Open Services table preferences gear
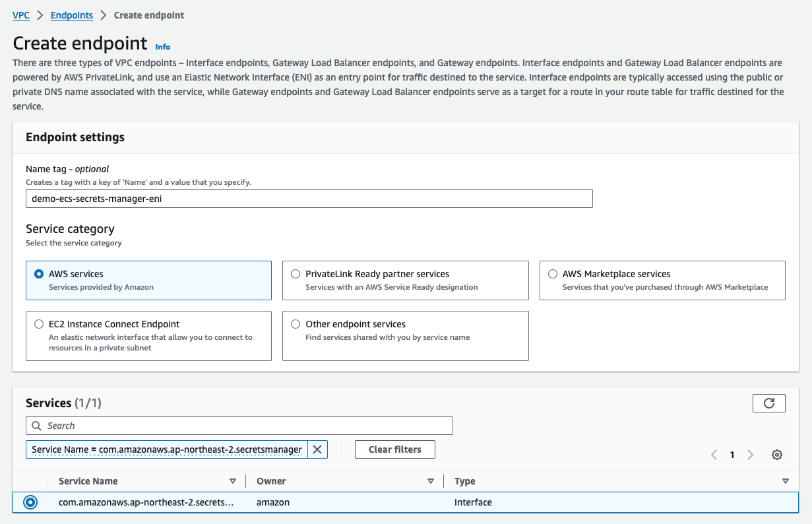Image resolution: width=812 pixels, height=524 pixels. 777,455
